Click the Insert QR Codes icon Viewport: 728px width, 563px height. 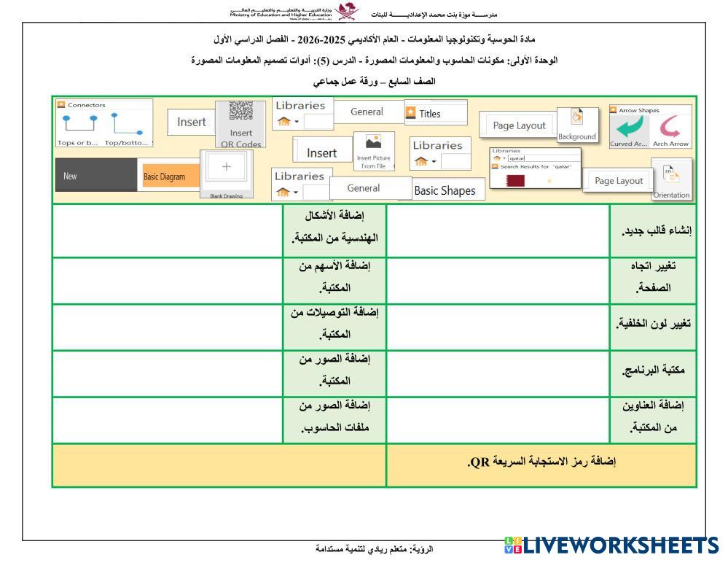[x=241, y=121]
